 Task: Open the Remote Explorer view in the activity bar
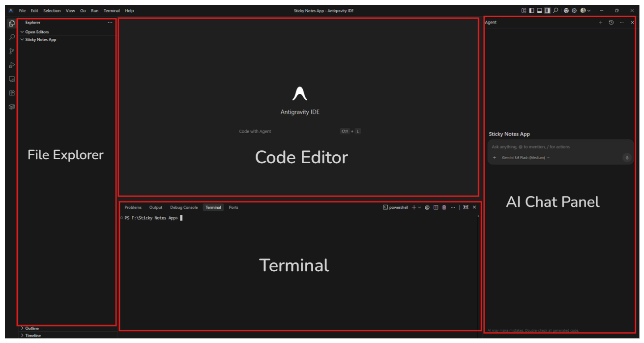(x=12, y=79)
